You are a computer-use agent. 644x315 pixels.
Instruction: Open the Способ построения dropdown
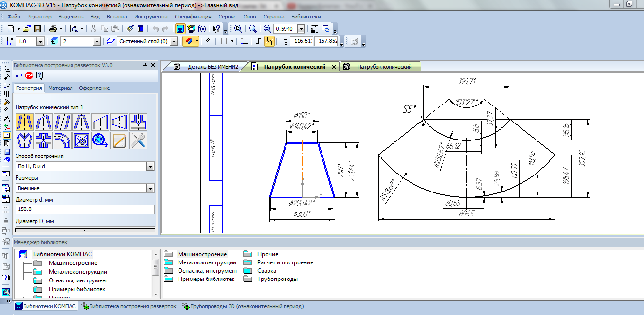click(x=150, y=167)
